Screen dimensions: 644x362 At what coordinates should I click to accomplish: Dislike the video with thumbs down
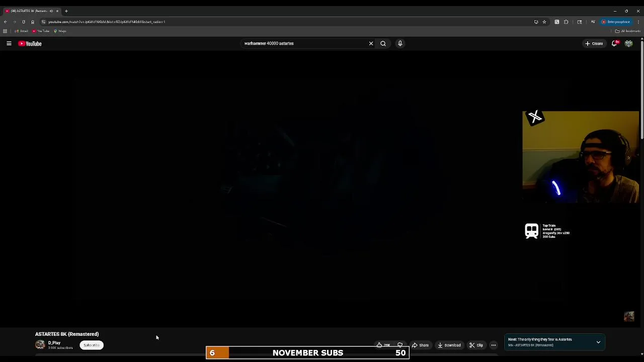pyautogui.click(x=400, y=345)
